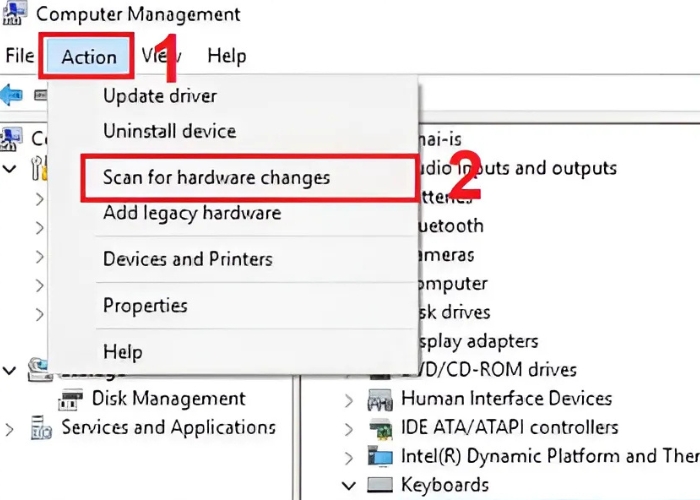Select the Disk Management drive icon
Image resolution: width=700 pixels, height=500 pixels.
click(x=72, y=399)
